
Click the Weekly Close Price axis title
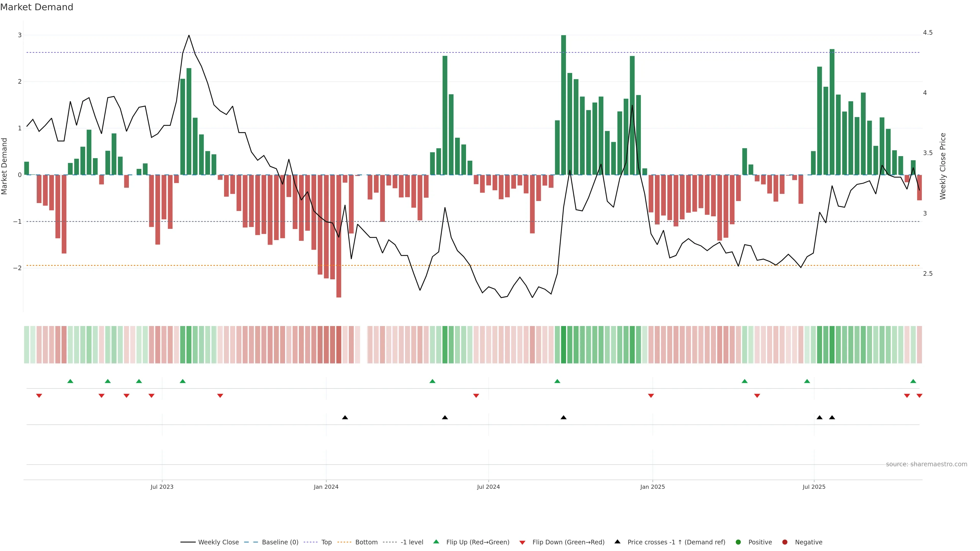point(943,166)
